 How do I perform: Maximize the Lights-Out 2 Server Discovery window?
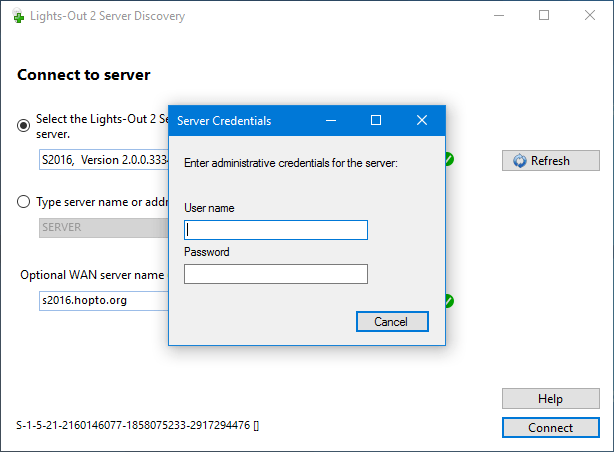544,16
